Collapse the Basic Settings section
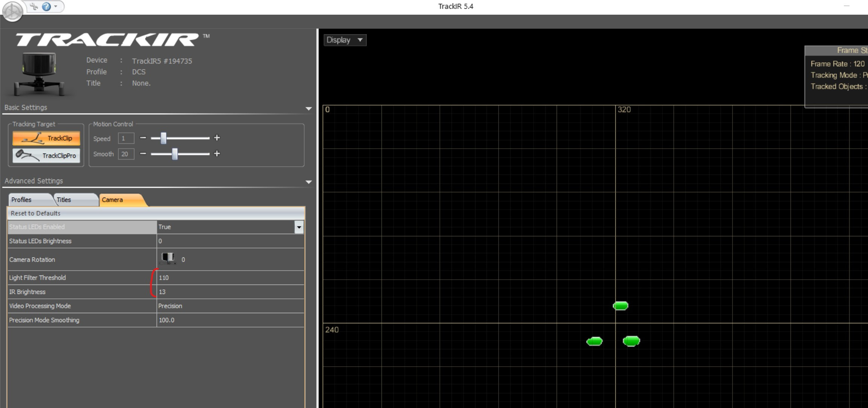Screen dimensions: 868x408 click(x=309, y=108)
